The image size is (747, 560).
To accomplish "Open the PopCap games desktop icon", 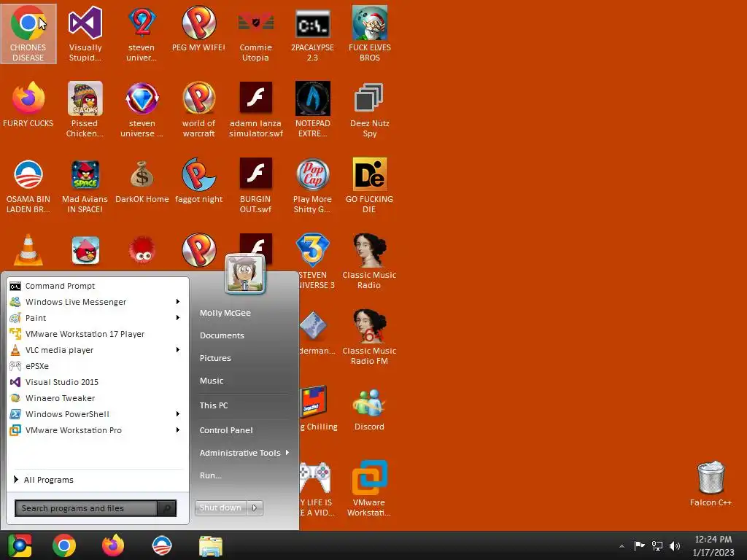I will point(312,185).
